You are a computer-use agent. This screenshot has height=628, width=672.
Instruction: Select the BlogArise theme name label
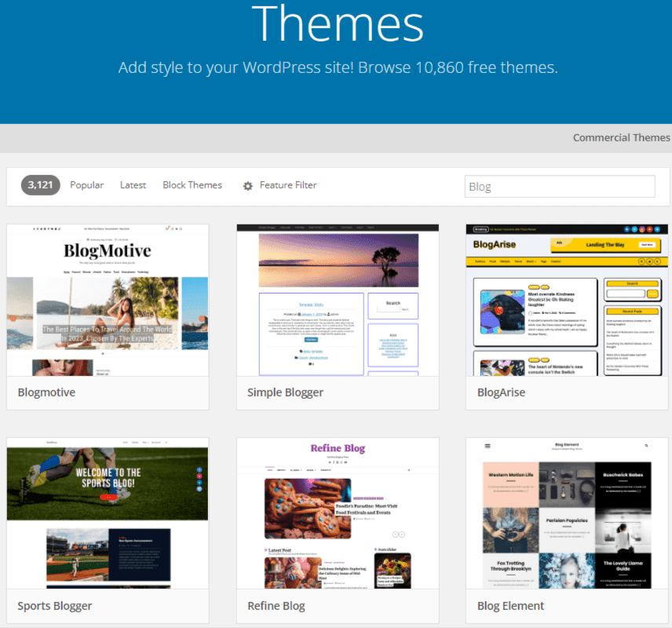[501, 392]
